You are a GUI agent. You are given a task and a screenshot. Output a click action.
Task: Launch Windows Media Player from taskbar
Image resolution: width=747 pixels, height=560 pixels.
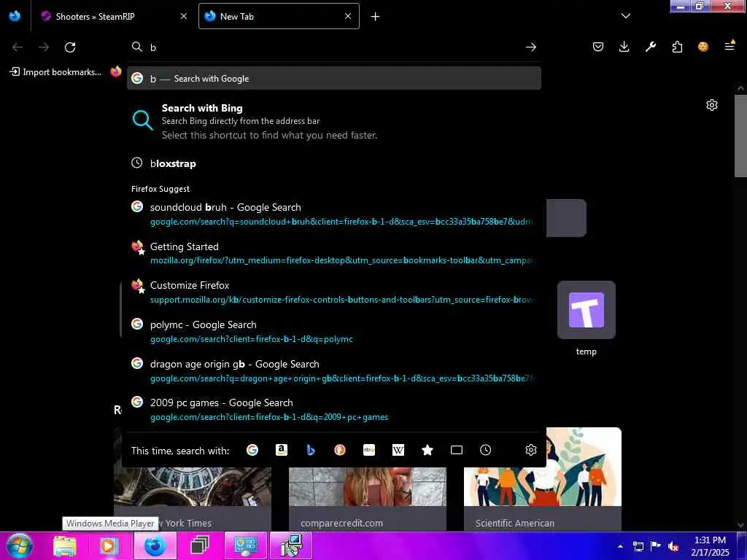[109, 545]
